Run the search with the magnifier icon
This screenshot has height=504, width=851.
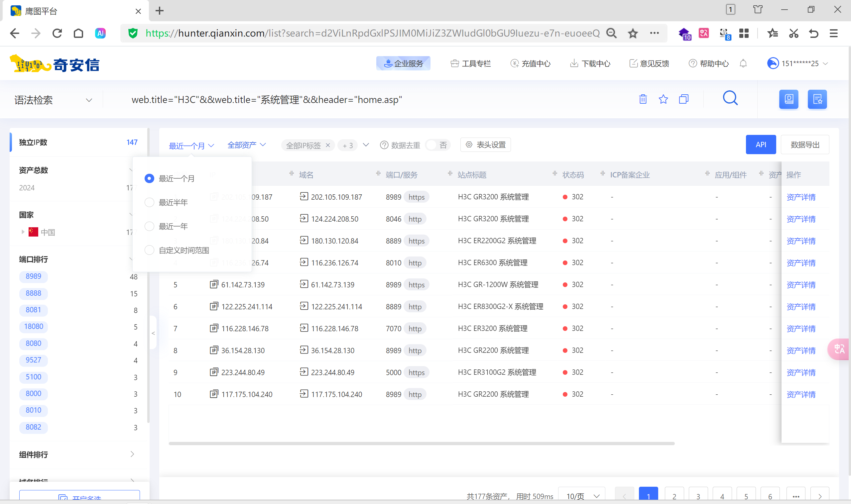pos(730,98)
